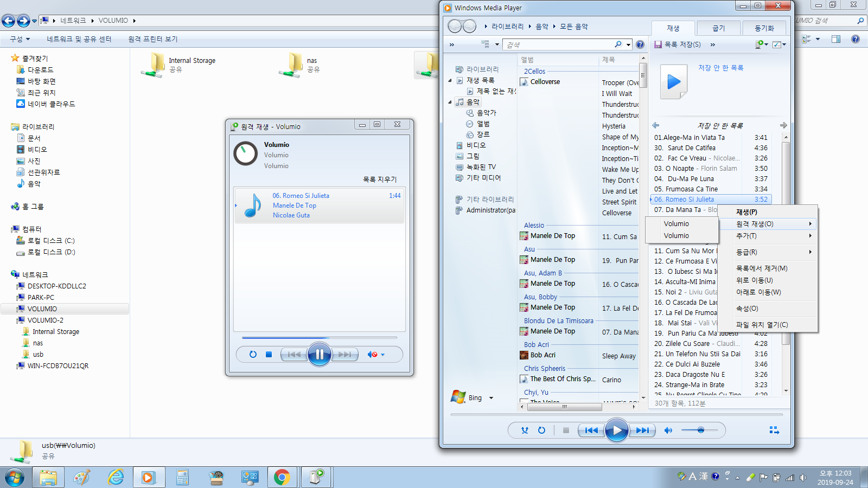Click the Media Player back navigation button
Screen dimensions: 868x488
coord(455,26)
